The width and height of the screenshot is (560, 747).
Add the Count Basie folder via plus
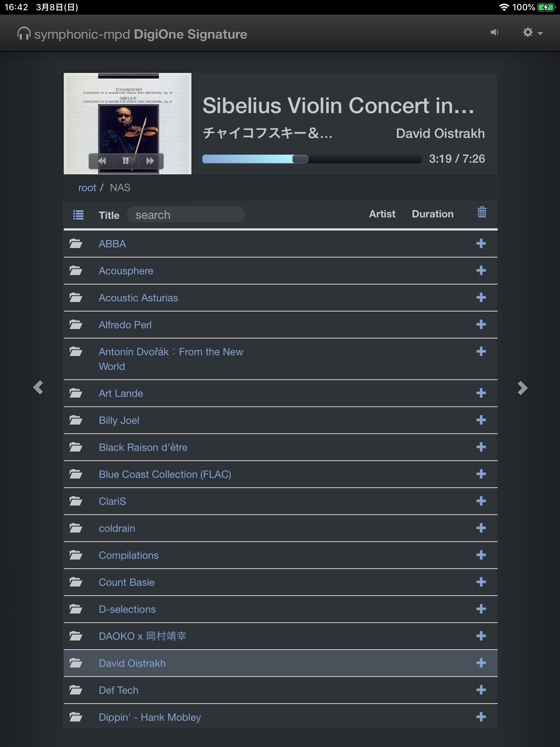click(481, 582)
